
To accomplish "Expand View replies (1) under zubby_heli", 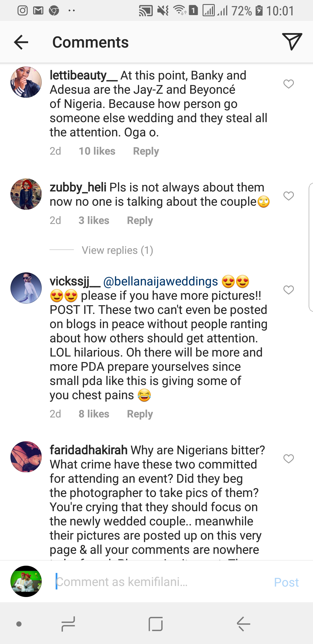I will pyautogui.click(x=117, y=250).
